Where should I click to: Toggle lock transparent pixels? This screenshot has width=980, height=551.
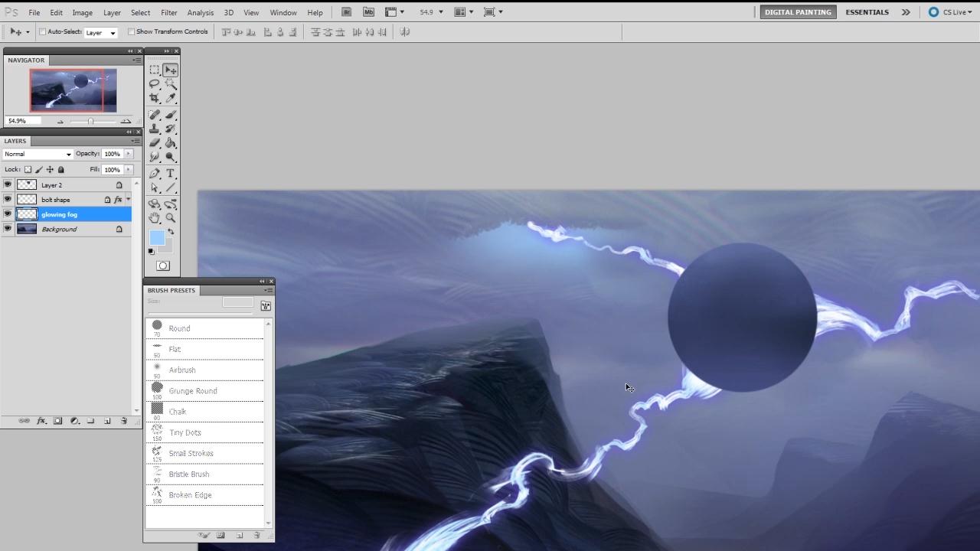tap(28, 170)
